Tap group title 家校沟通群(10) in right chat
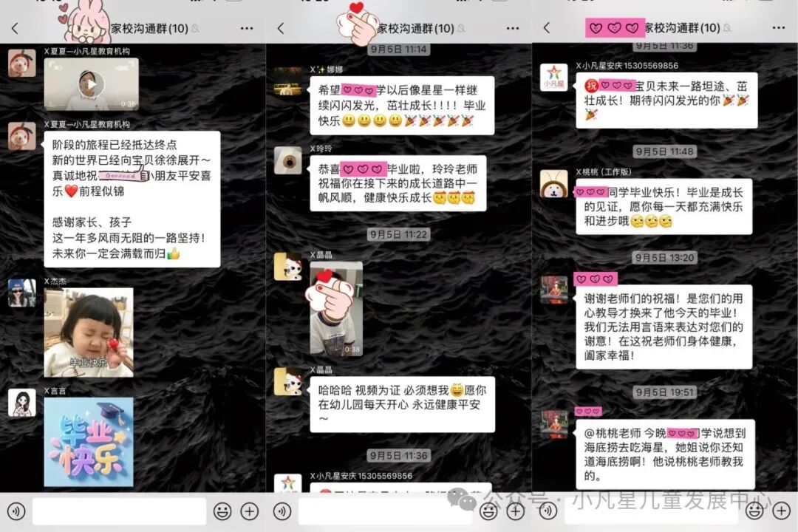Image resolution: width=798 pixels, height=532 pixels. tap(683, 27)
